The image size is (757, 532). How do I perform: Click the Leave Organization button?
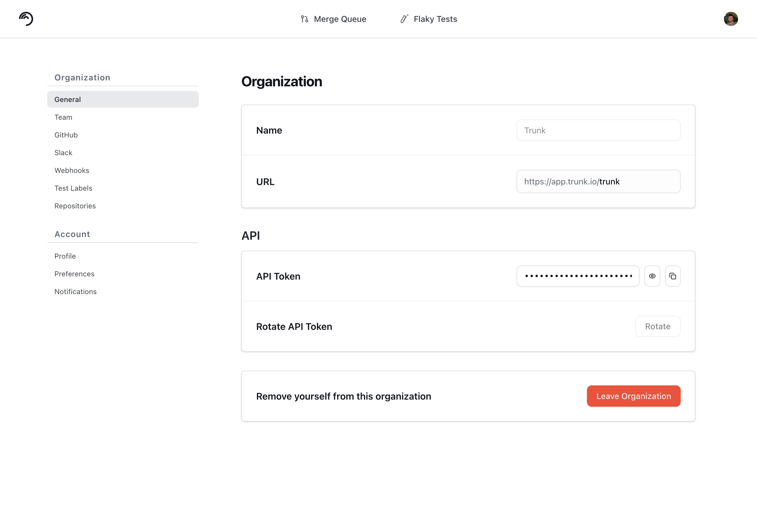pos(634,396)
